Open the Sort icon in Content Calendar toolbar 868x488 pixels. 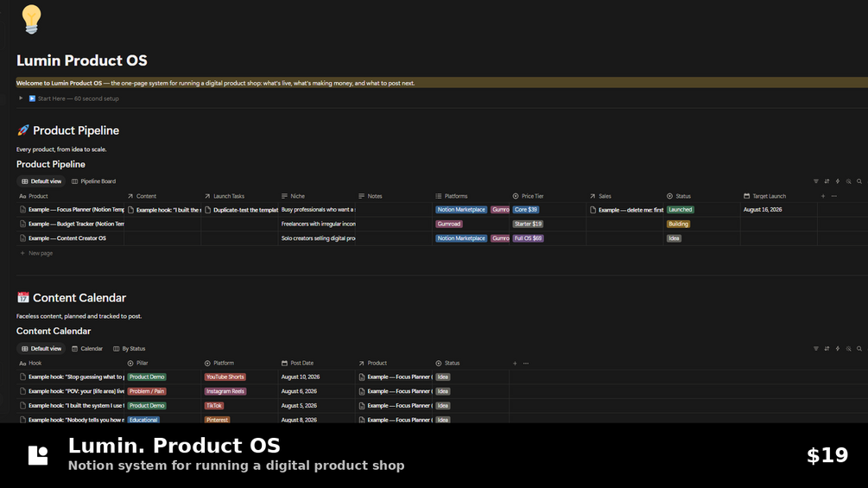coord(827,349)
